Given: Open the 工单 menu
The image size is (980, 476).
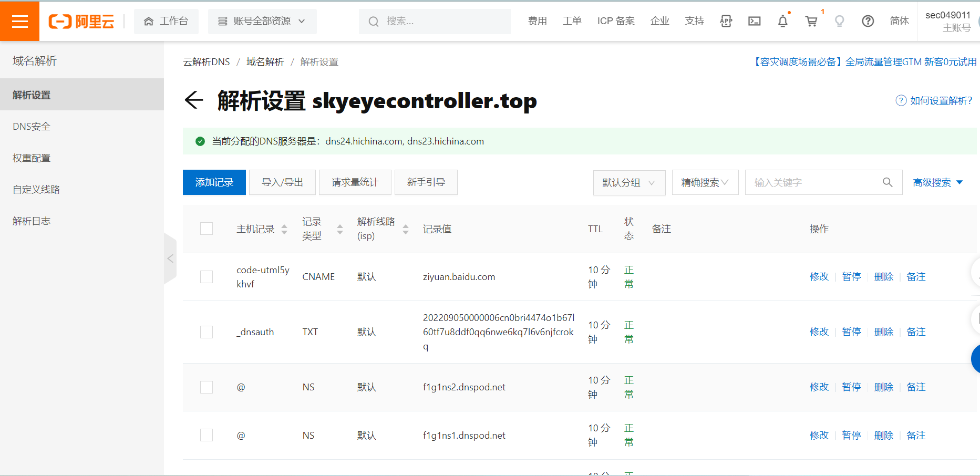Looking at the screenshot, I should 572,21.
